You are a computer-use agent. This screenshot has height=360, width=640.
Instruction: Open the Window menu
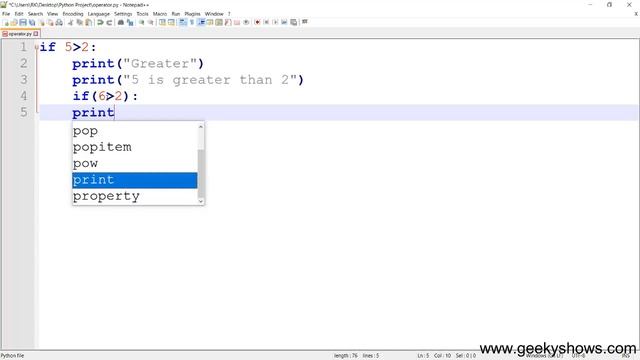coord(214,14)
